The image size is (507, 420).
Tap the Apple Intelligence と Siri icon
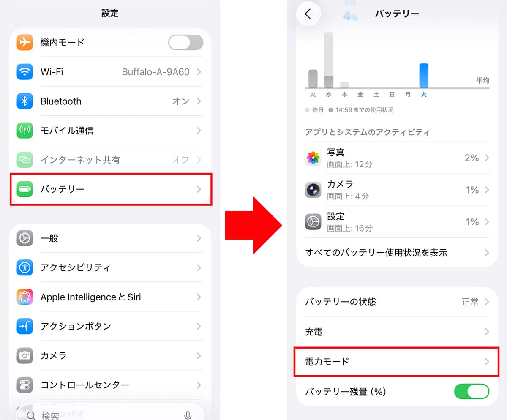tap(25, 297)
